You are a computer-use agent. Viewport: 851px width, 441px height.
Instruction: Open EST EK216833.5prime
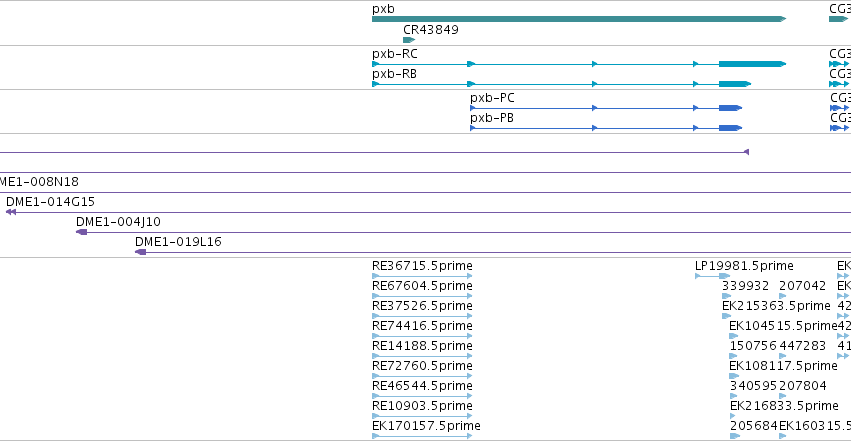pos(733,416)
